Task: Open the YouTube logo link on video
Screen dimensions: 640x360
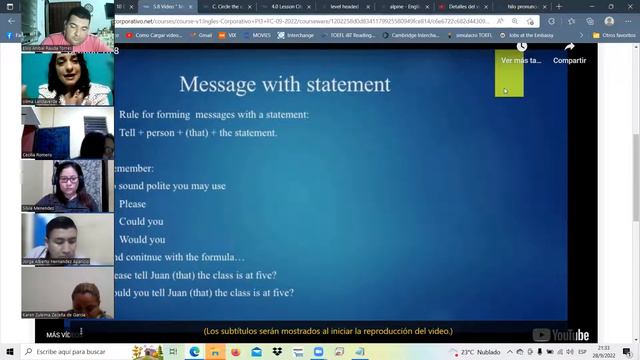Action: pyautogui.click(x=561, y=335)
